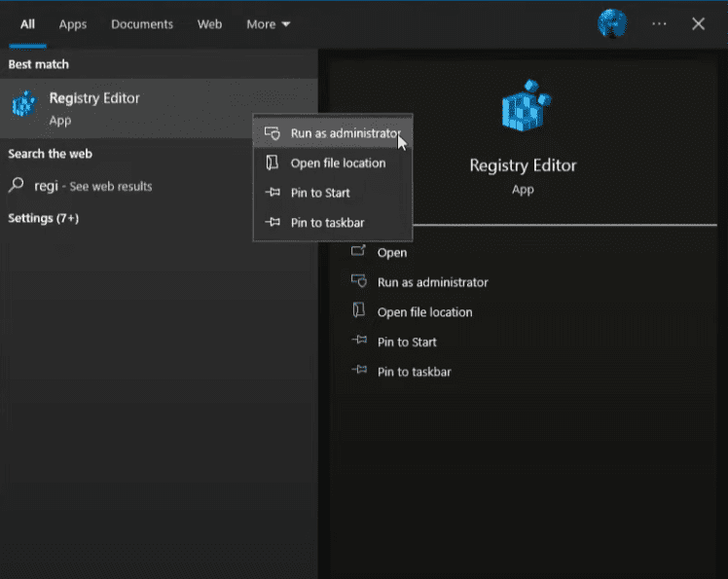The width and height of the screenshot is (728, 579).
Task: Click the magnifier icon next to regi
Action: click(17, 185)
